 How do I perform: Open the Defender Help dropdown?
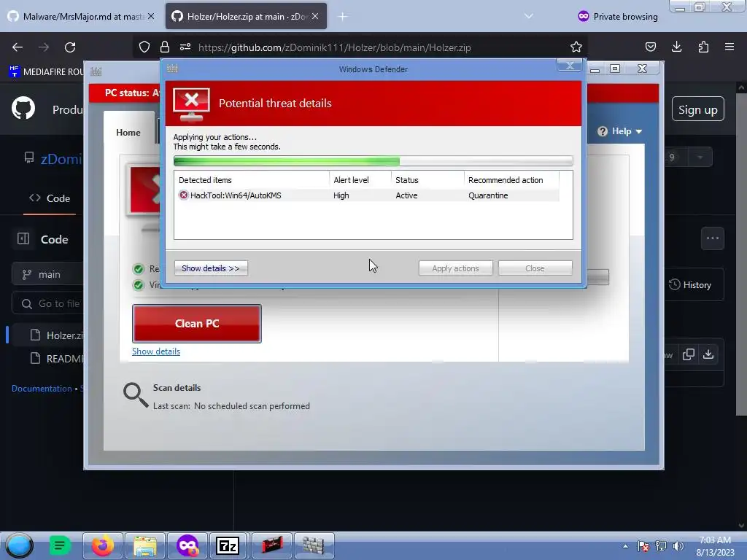[x=620, y=131]
